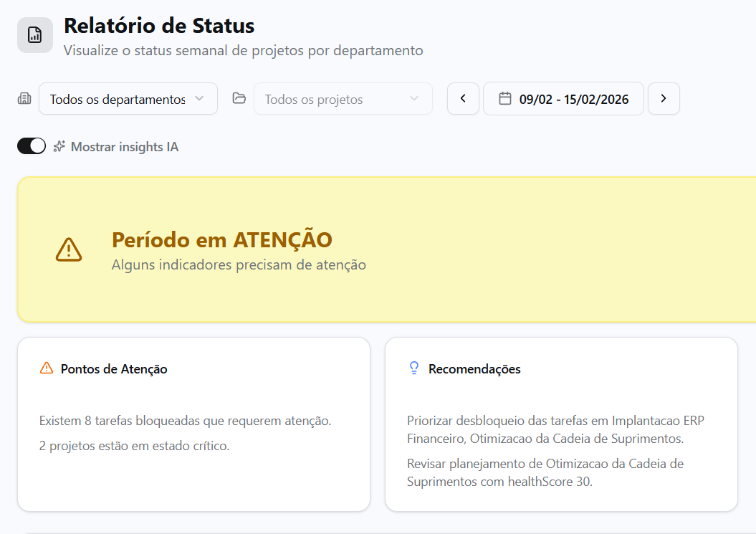Screen dimensions: 756x534
Task: Click the AI sparkles icon near insights toggle
Action: (x=57, y=146)
